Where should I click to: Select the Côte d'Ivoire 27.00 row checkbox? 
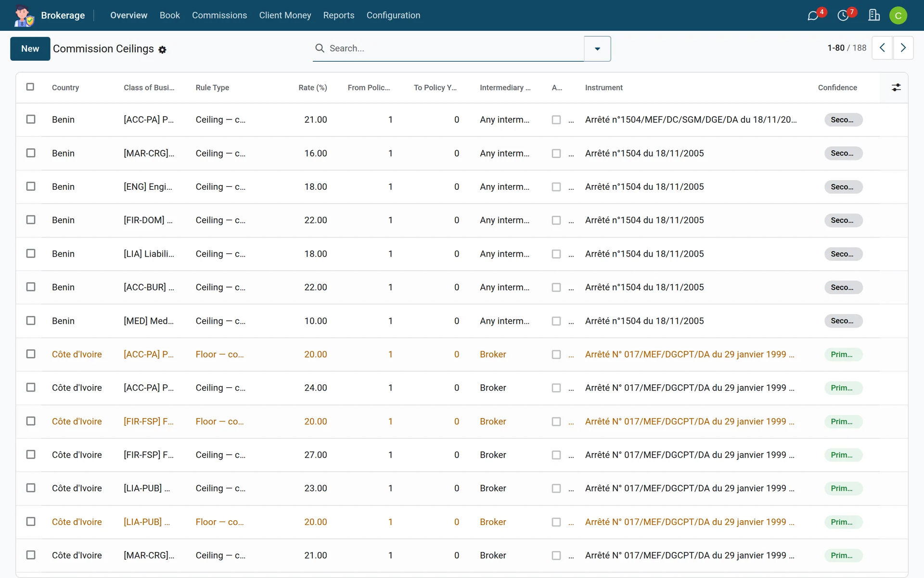pos(31,454)
